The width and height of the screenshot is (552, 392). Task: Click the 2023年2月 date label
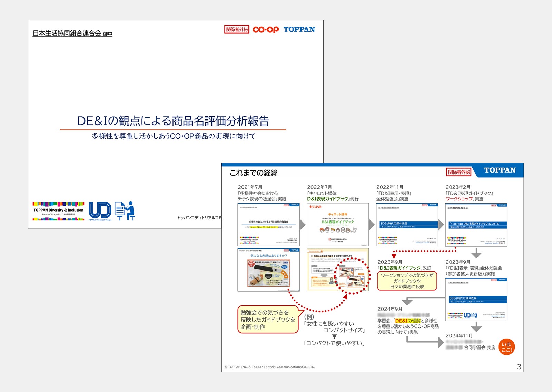click(458, 187)
